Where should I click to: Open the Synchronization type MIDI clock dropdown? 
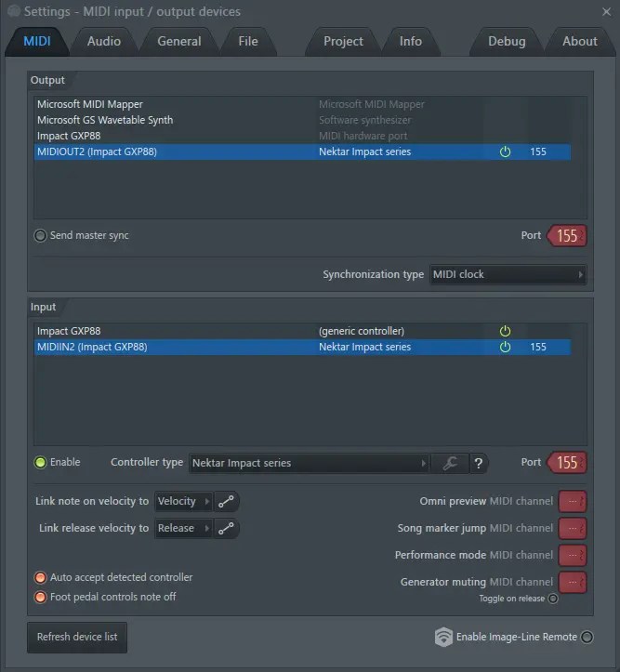point(508,274)
